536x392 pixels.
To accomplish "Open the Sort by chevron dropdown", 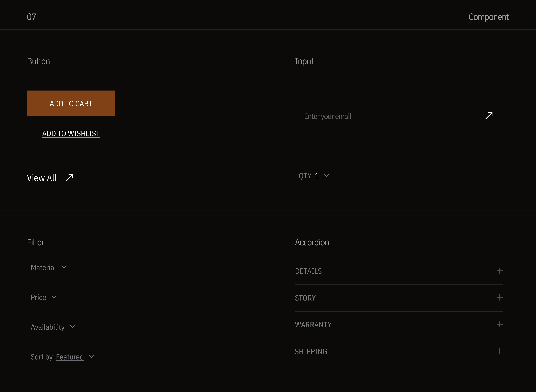I will pos(91,357).
